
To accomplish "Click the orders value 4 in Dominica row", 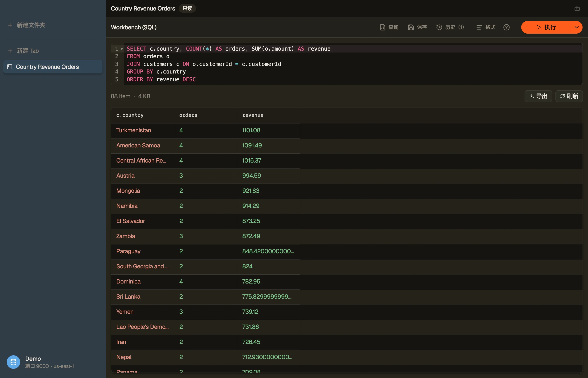I will coord(181,282).
